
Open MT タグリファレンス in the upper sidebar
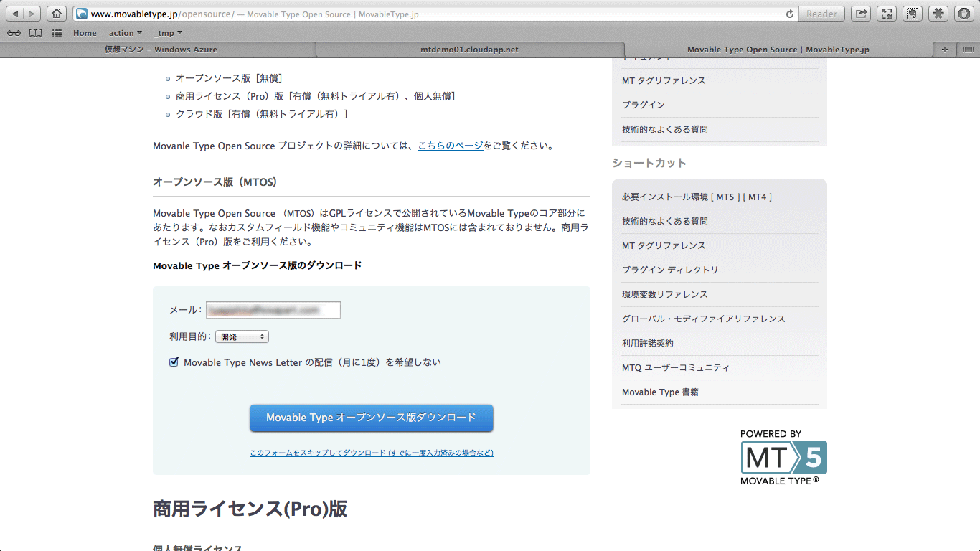coord(664,80)
